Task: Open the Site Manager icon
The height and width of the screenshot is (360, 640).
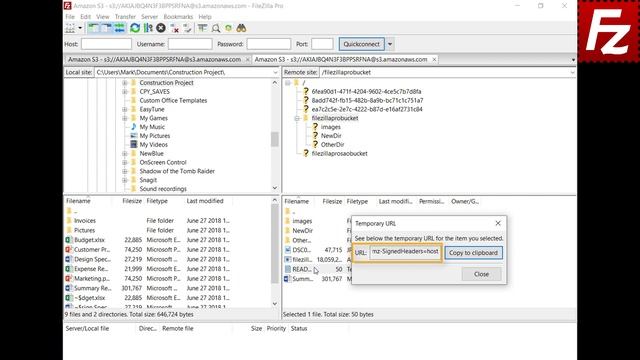Action: coord(70,28)
